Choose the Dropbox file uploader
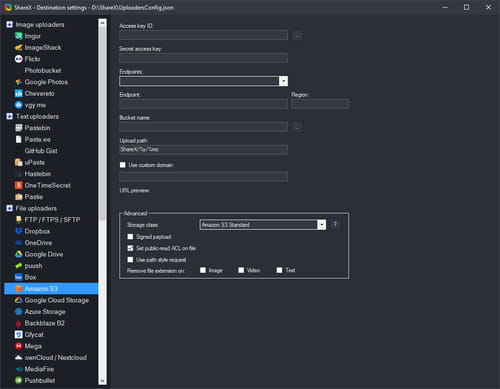Viewport: 500px width, 389px height. pos(37,231)
